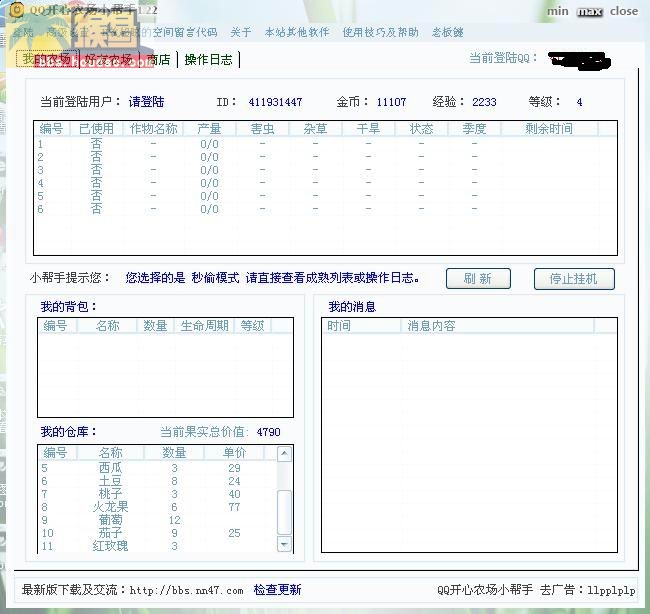Click the 经验 value 2233
Viewport: 650px width, 614px height.
[x=484, y=102]
